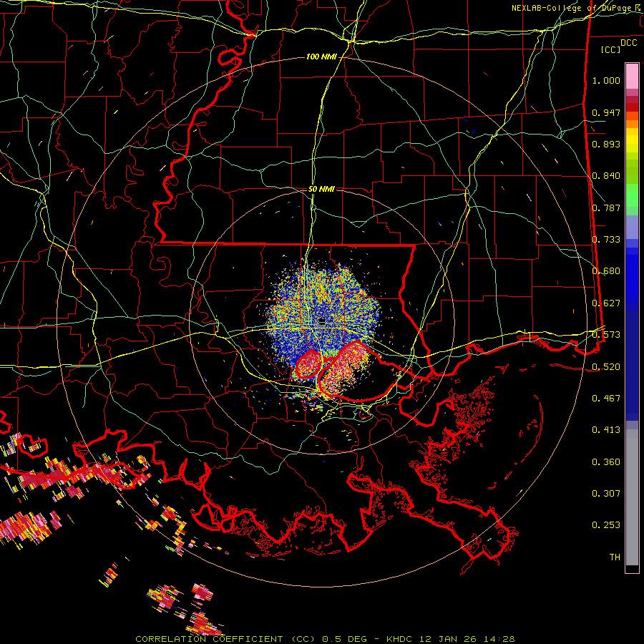This screenshot has width=644, height=644.
Task: Select the 0.573 value on the color scale
Action: click(606, 335)
